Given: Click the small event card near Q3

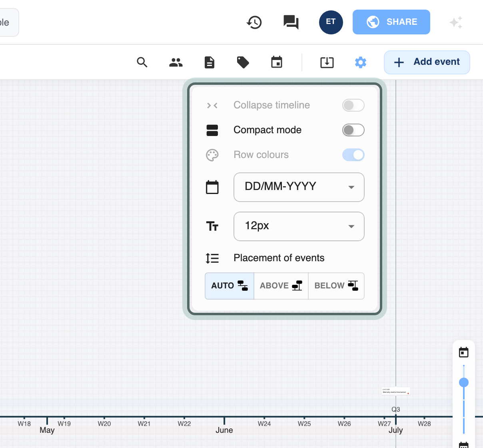Looking at the screenshot, I should click(396, 391).
